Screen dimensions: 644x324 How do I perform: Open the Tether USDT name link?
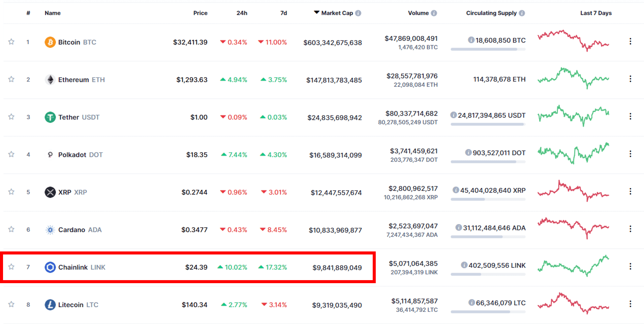click(79, 117)
